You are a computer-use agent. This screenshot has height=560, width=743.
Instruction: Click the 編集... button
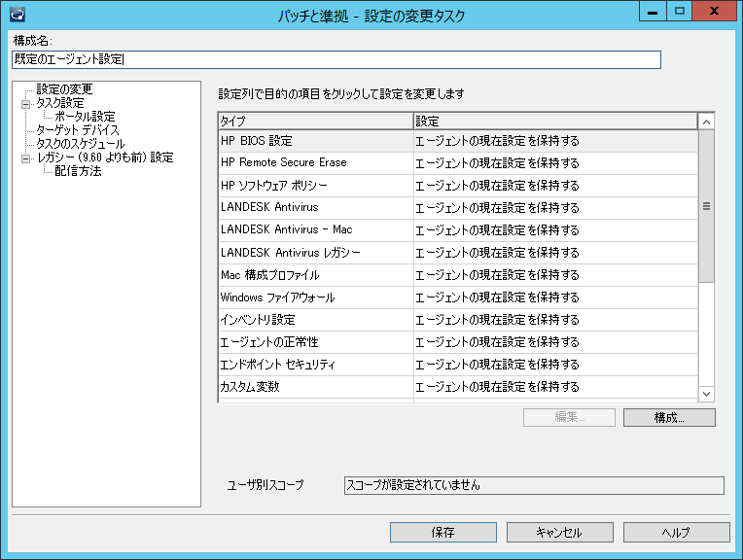click(x=569, y=417)
